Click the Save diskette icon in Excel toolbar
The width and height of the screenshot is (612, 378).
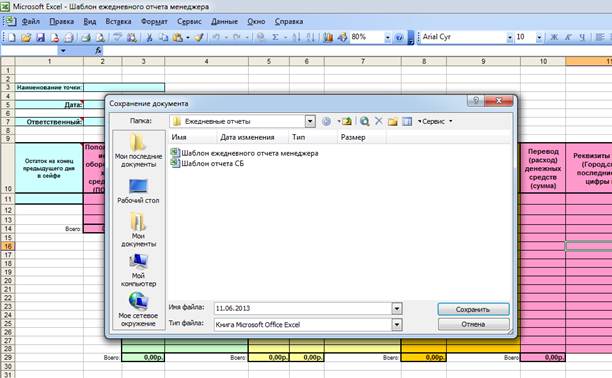40,37
